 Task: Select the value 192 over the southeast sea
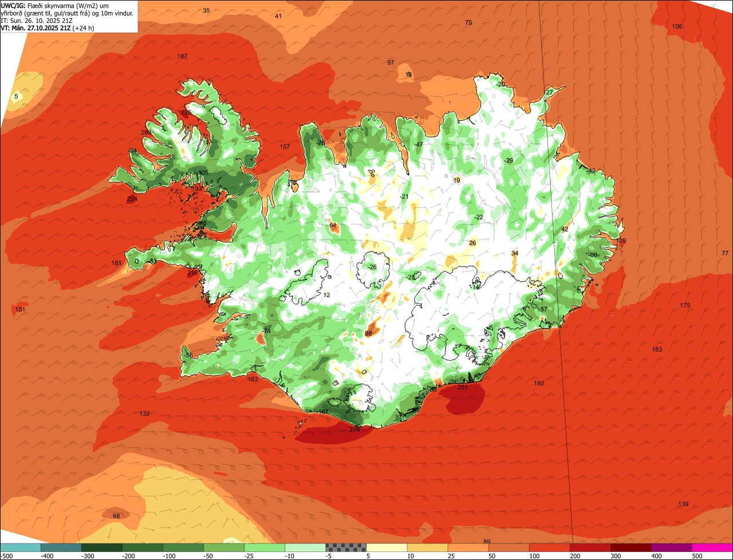539,383
